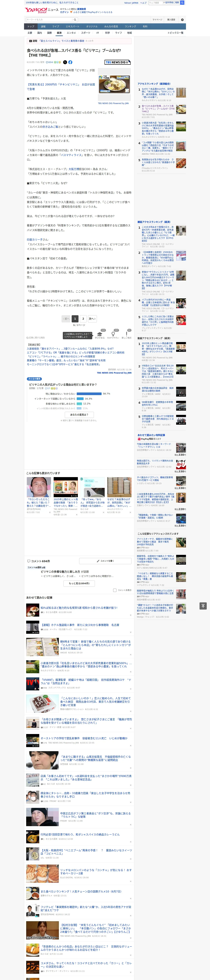The width and height of the screenshot is (210, 980).
Task: Focus the ウェブ検索 input field
Action: pyautogui.click(x=156, y=3)
